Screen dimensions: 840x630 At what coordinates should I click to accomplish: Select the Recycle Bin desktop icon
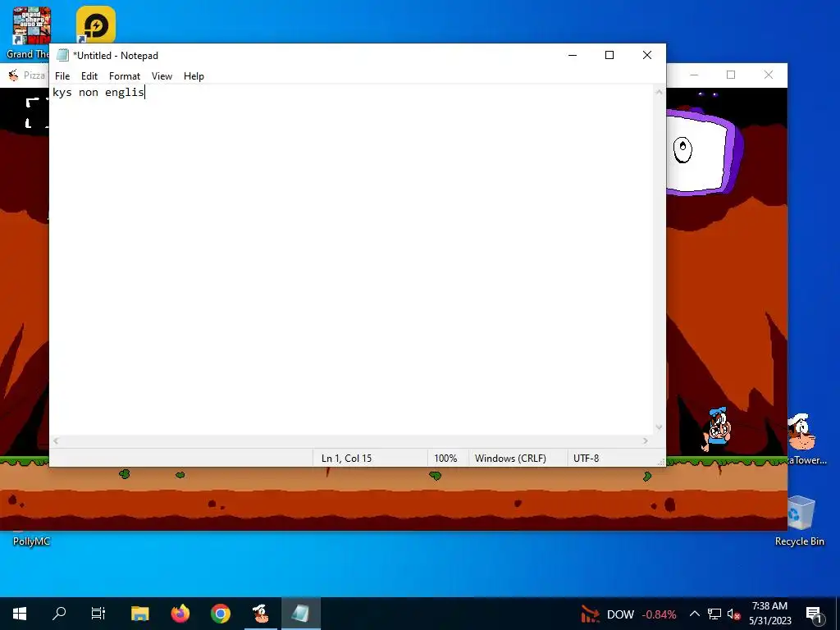tap(801, 519)
